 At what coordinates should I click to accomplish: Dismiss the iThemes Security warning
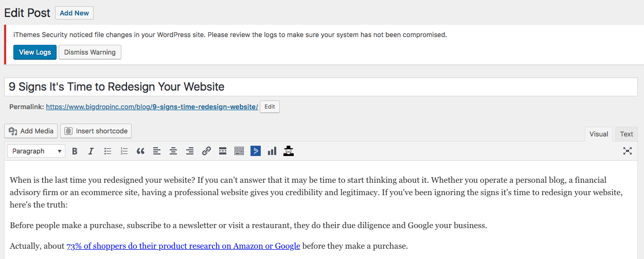coord(90,52)
